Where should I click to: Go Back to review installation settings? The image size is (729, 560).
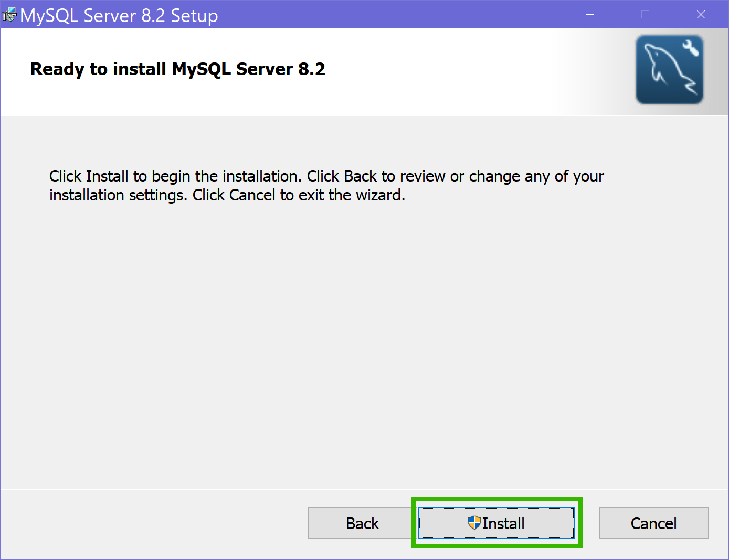(x=362, y=523)
